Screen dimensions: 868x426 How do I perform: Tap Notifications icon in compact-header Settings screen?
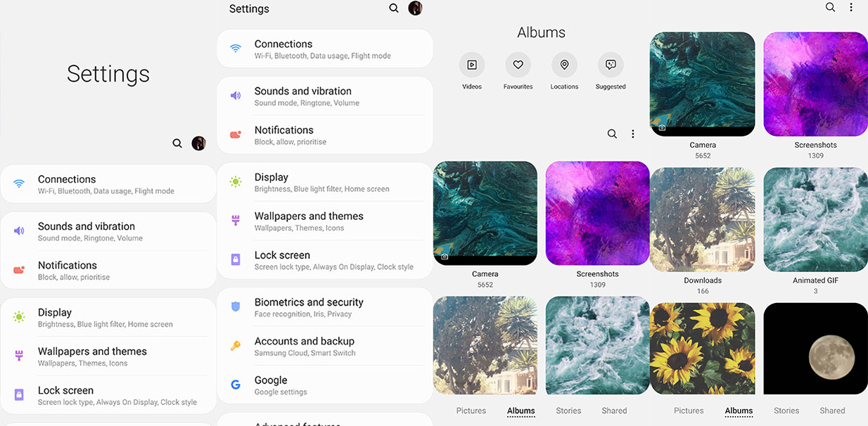click(x=236, y=134)
